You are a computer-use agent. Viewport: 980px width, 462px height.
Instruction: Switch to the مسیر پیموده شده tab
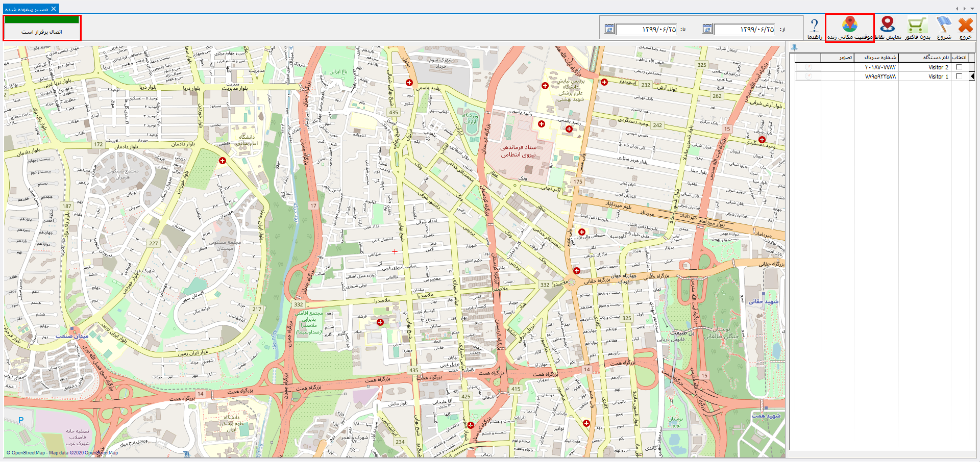point(27,9)
